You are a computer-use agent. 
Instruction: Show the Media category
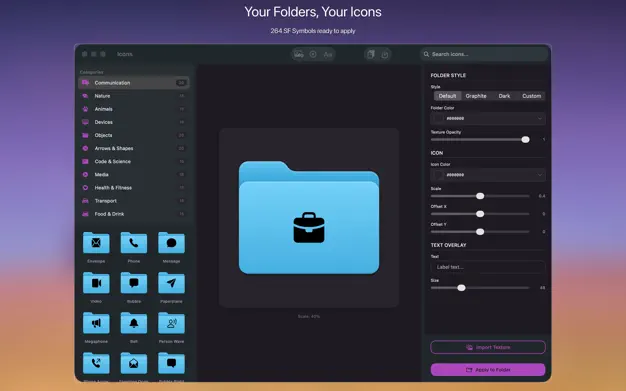point(134,175)
